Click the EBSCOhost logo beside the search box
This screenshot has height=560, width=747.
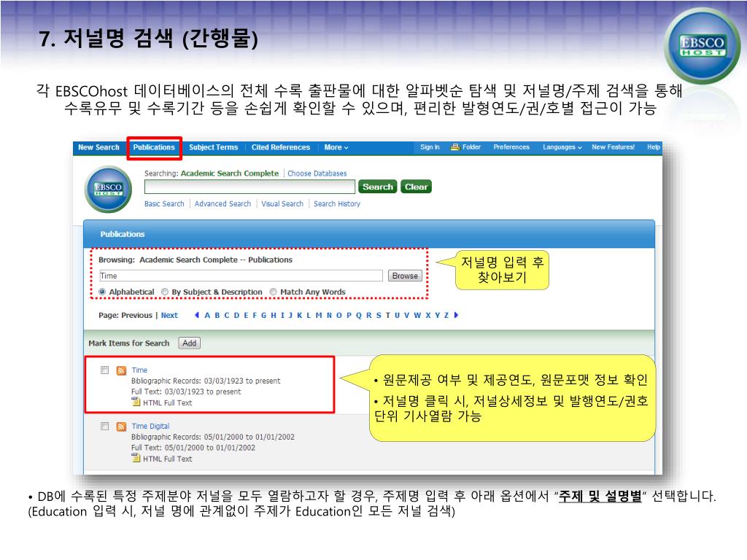point(108,189)
